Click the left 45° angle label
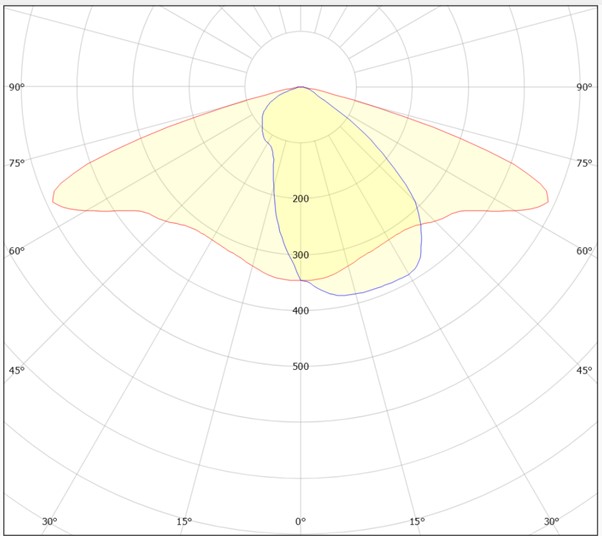Viewport: 602px width, 536px height. pos(17,370)
